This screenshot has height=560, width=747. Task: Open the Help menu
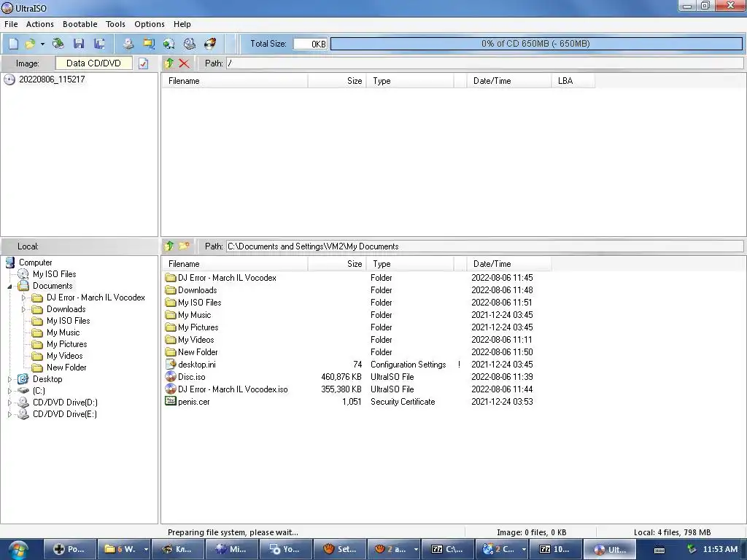coord(182,24)
